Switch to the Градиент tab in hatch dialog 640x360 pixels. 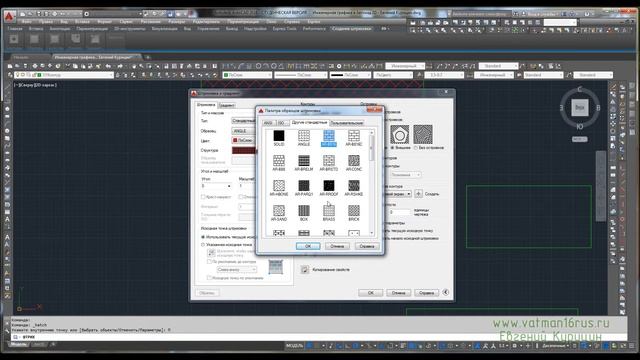[x=227, y=105]
